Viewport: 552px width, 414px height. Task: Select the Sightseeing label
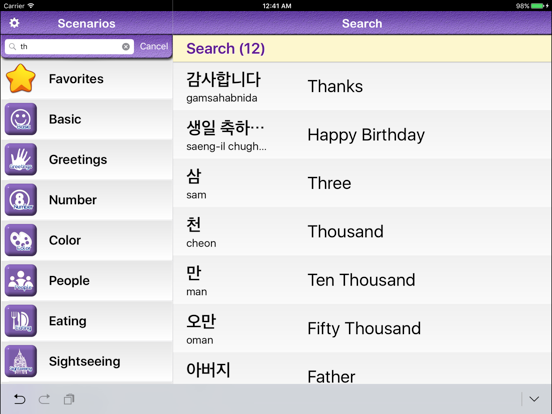[84, 361]
